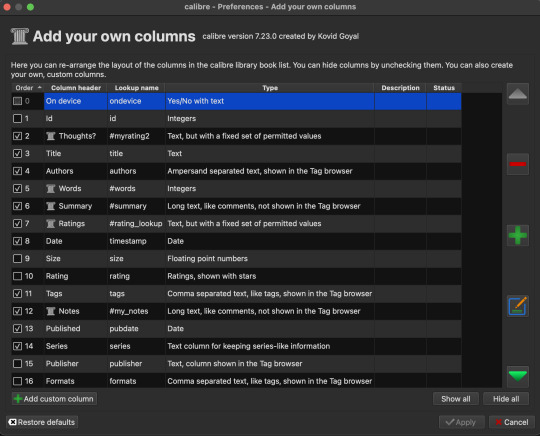Show the Size column via checkbox

pyautogui.click(x=17, y=259)
